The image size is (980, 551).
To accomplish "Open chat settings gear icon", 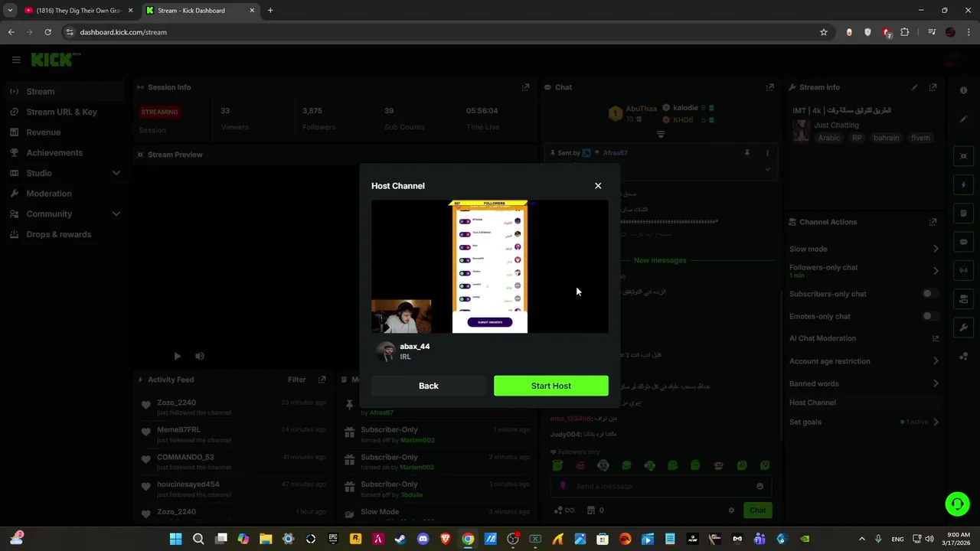I will coord(731,510).
